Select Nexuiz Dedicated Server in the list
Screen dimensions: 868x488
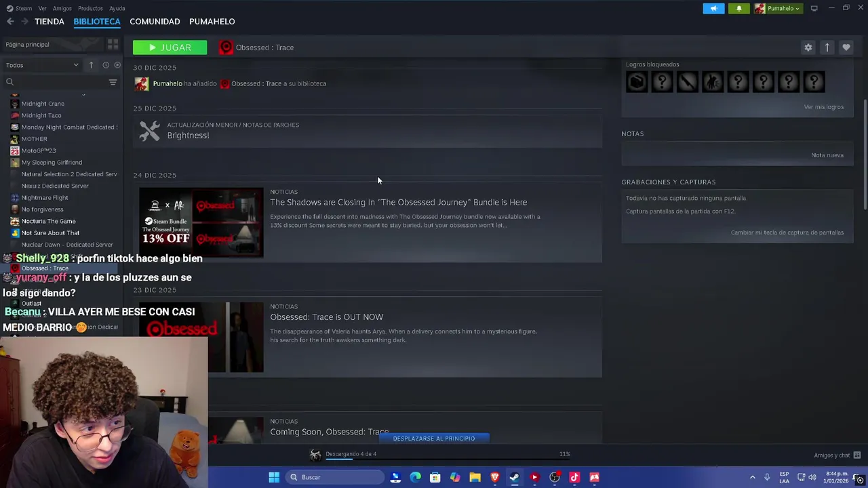(x=55, y=186)
